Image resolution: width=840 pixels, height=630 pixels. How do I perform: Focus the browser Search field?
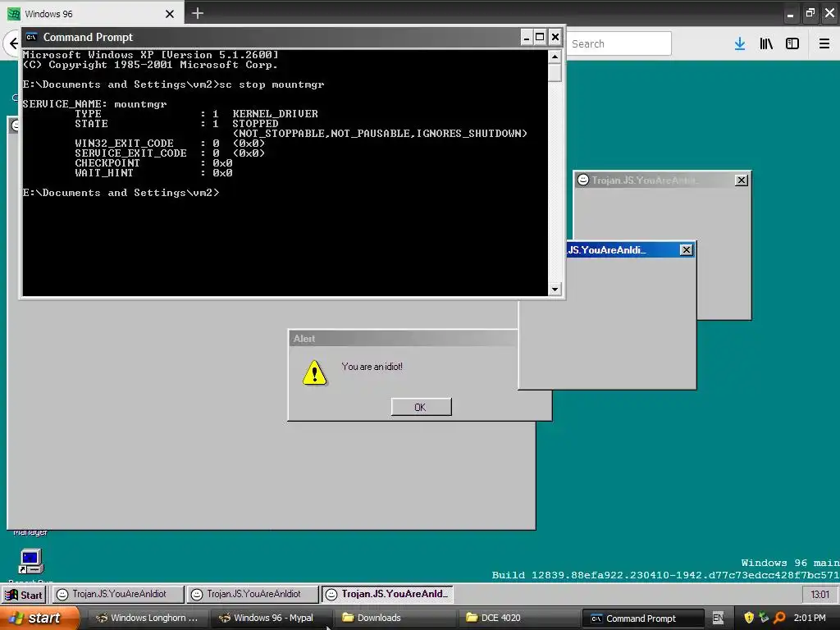point(619,44)
